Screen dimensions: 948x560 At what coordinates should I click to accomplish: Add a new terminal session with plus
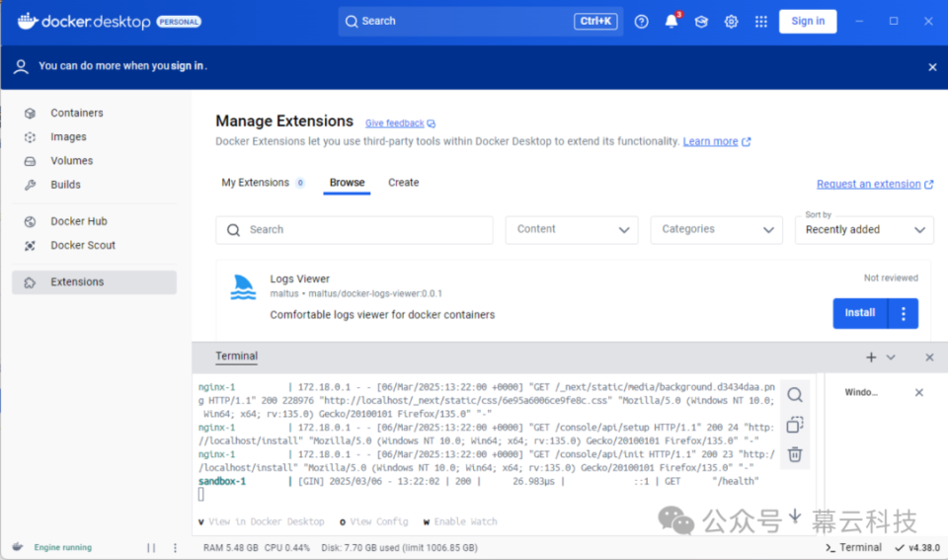tap(871, 358)
